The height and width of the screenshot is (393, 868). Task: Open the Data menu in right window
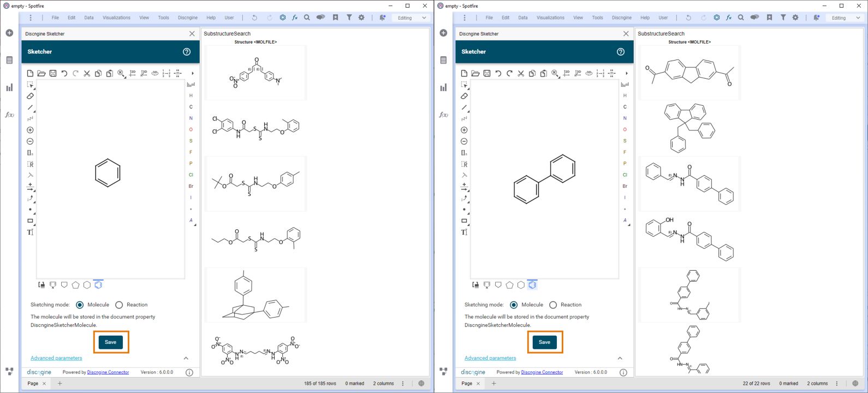pos(523,17)
